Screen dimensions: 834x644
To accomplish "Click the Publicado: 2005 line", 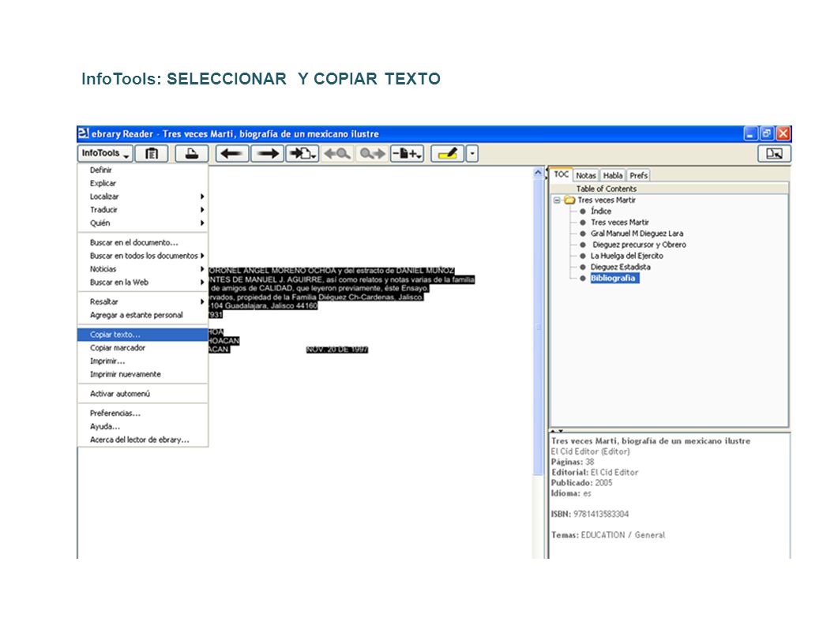I will [x=582, y=483].
